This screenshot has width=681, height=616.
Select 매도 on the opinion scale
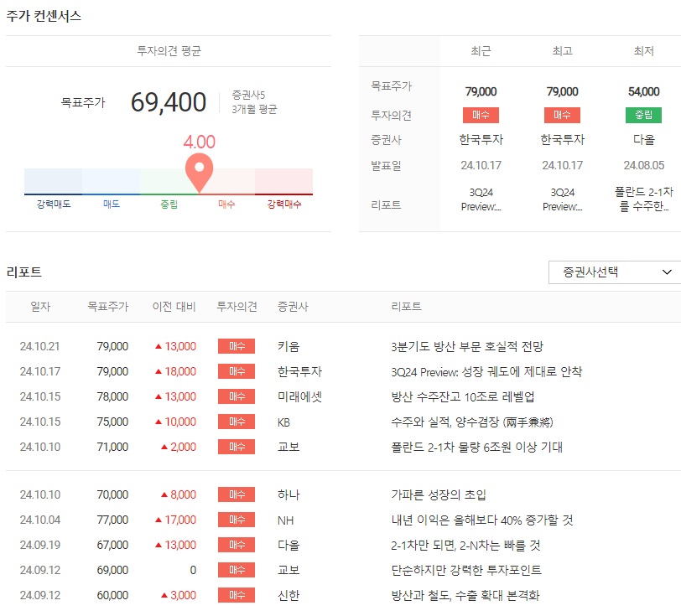point(112,203)
